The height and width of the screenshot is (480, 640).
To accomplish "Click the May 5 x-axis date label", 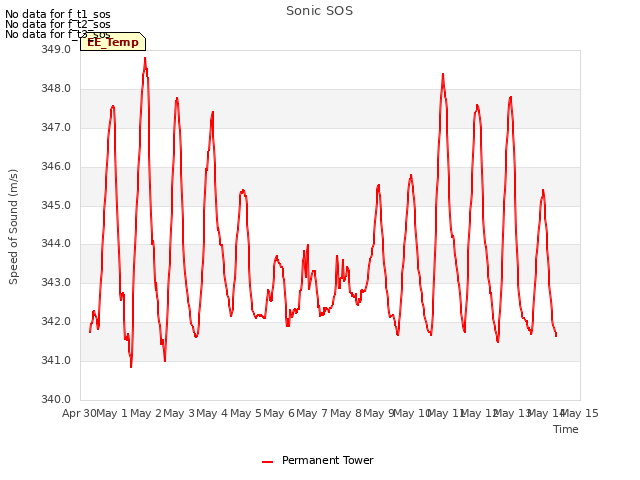I will pyautogui.click(x=246, y=413).
